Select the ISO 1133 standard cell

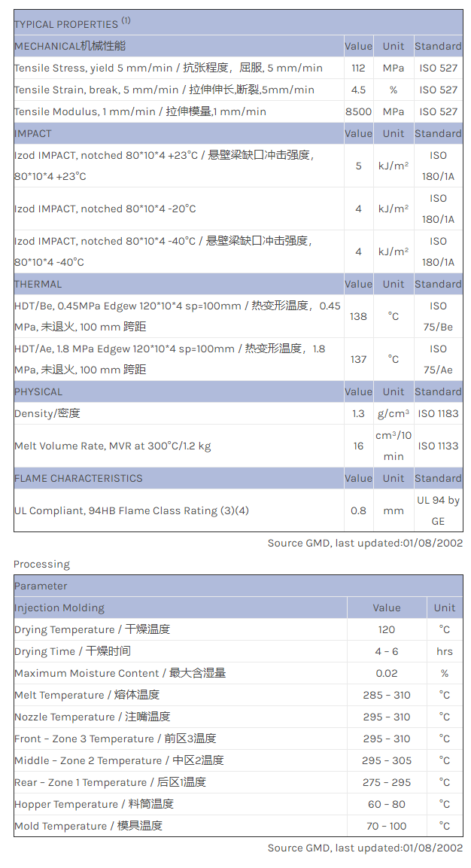(x=438, y=446)
